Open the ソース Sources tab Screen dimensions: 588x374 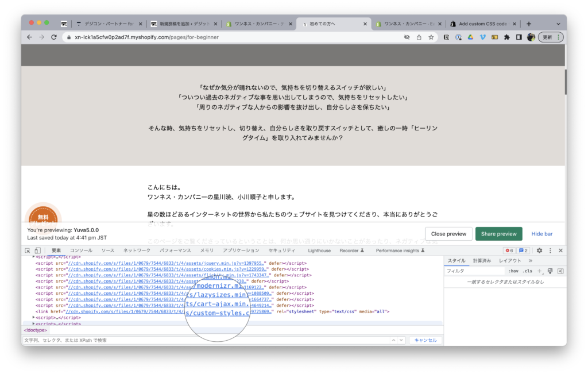coord(107,250)
